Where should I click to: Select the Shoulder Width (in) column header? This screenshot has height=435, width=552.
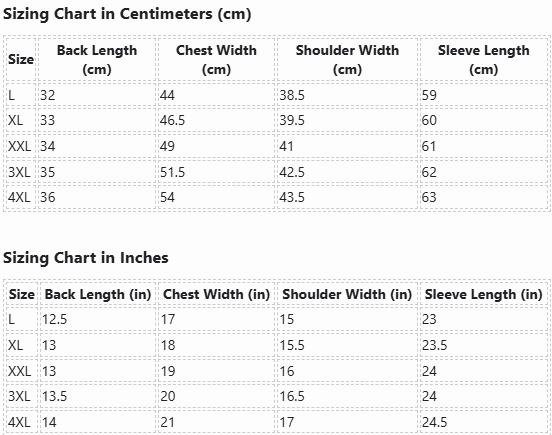click(347, 294)
